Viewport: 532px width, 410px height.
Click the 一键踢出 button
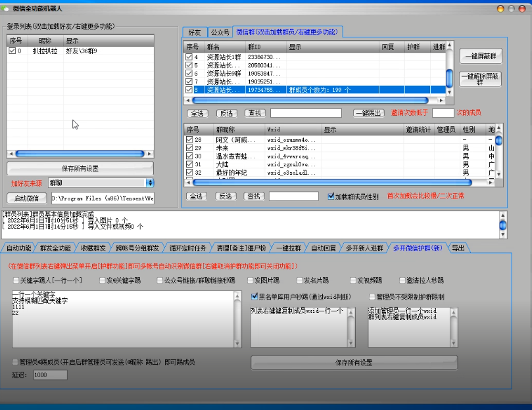point(368,113)
